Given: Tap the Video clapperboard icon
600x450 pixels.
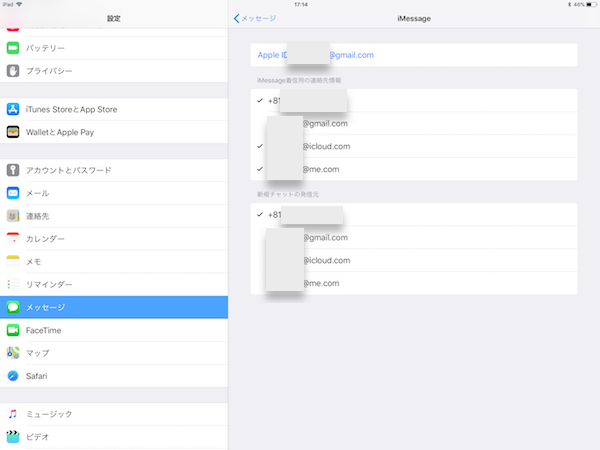Looking at the screenshot, I should pos(13,437).
